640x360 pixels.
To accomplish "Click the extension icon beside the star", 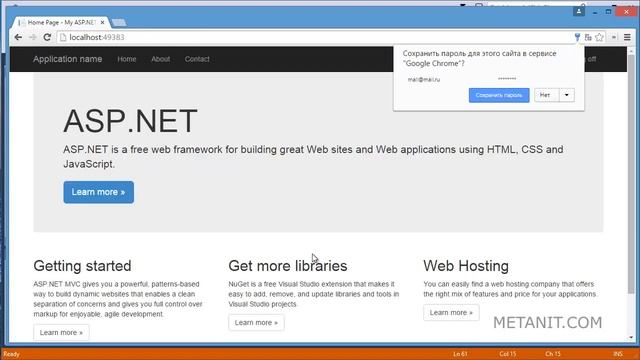I will coord(613,37).
